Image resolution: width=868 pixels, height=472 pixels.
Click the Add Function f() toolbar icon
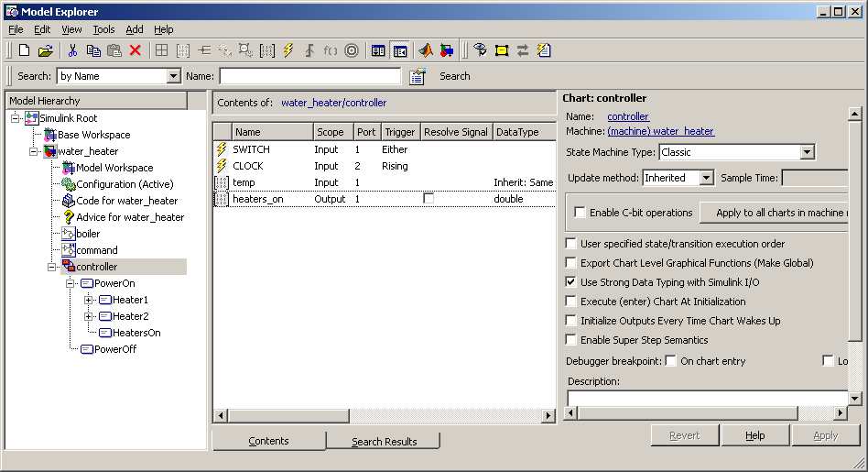pyautogui.click(x=331, y=51)
